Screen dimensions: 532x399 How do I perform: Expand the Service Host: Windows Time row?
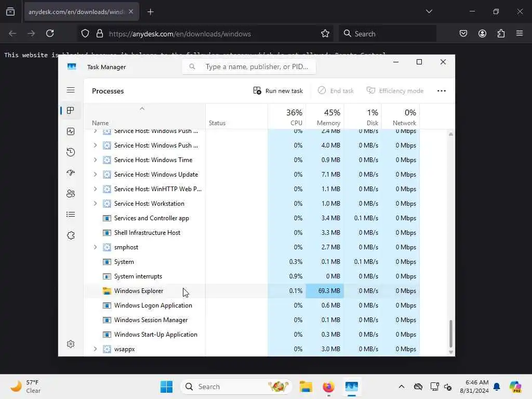[x=96, y=160]
